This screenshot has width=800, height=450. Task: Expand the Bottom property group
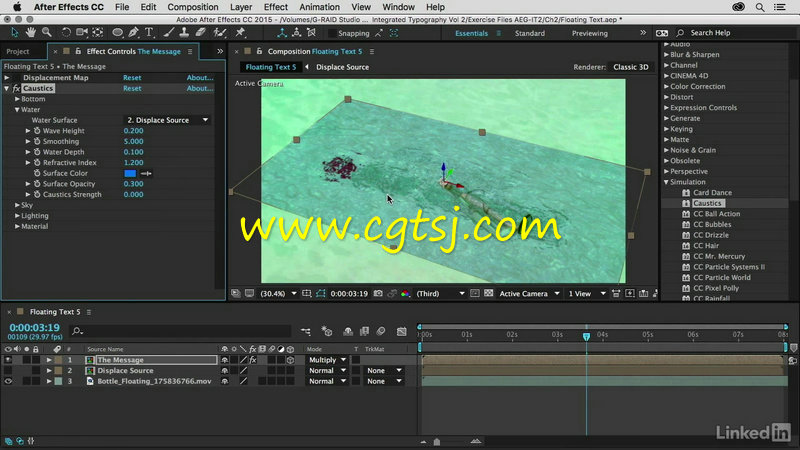click(x=17, y=99)
